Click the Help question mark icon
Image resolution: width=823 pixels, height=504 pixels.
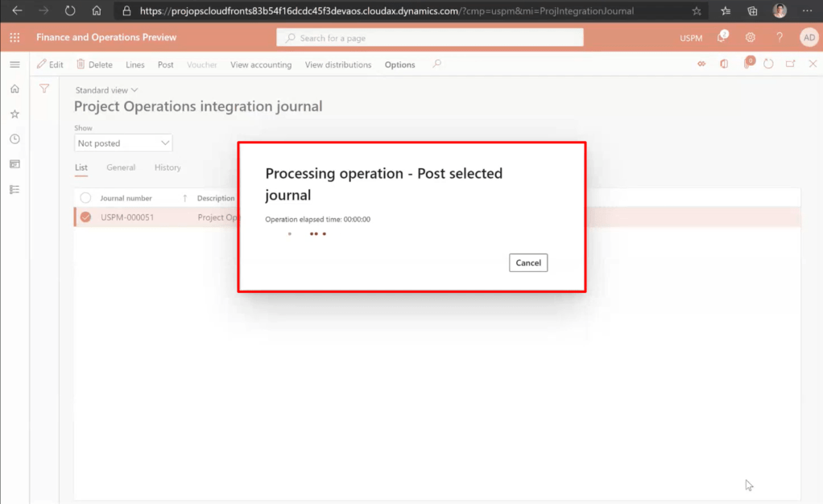point(779,38)
